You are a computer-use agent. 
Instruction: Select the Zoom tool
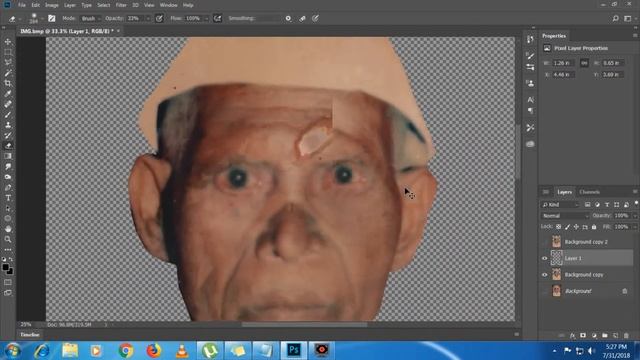click(8, 240)
